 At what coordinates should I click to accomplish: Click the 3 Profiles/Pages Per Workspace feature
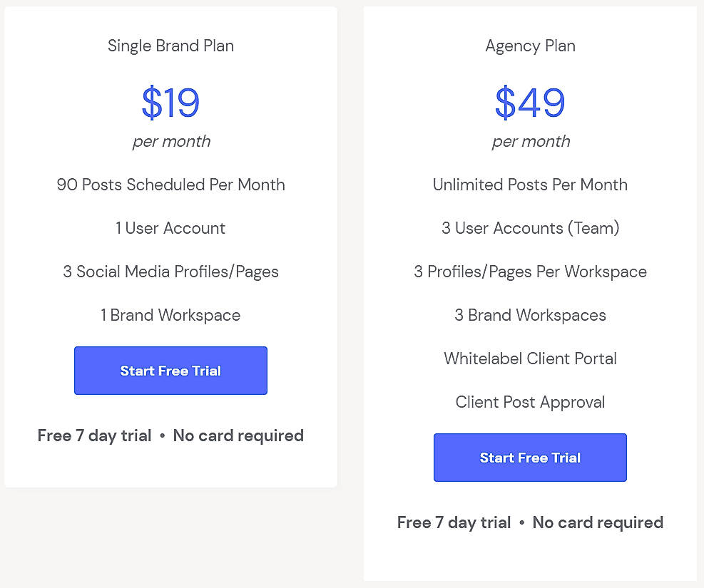point(530,272)
